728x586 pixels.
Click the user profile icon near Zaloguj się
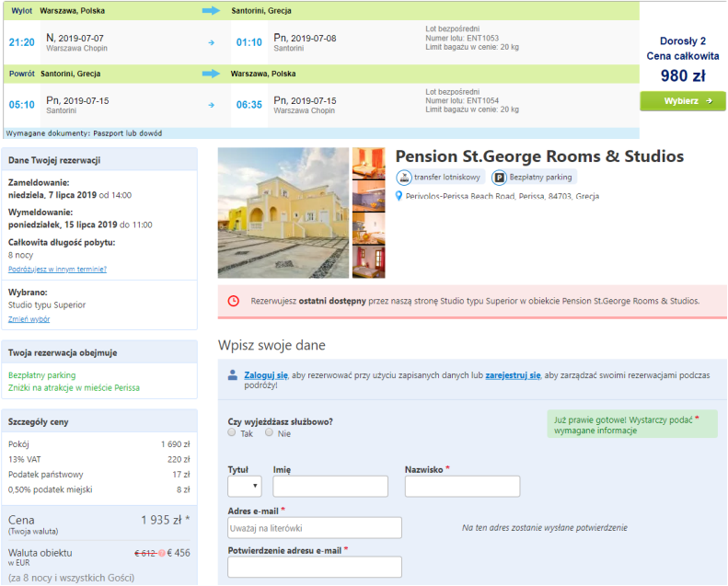pos(233,375)
